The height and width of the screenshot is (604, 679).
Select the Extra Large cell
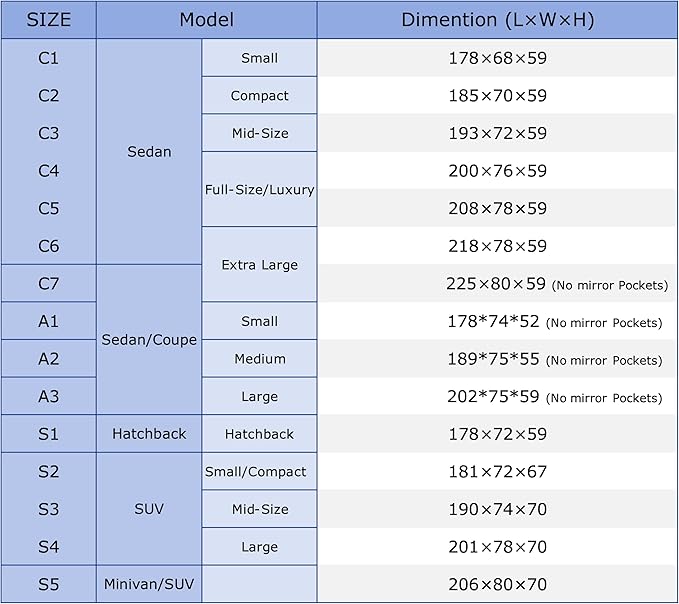259,265
